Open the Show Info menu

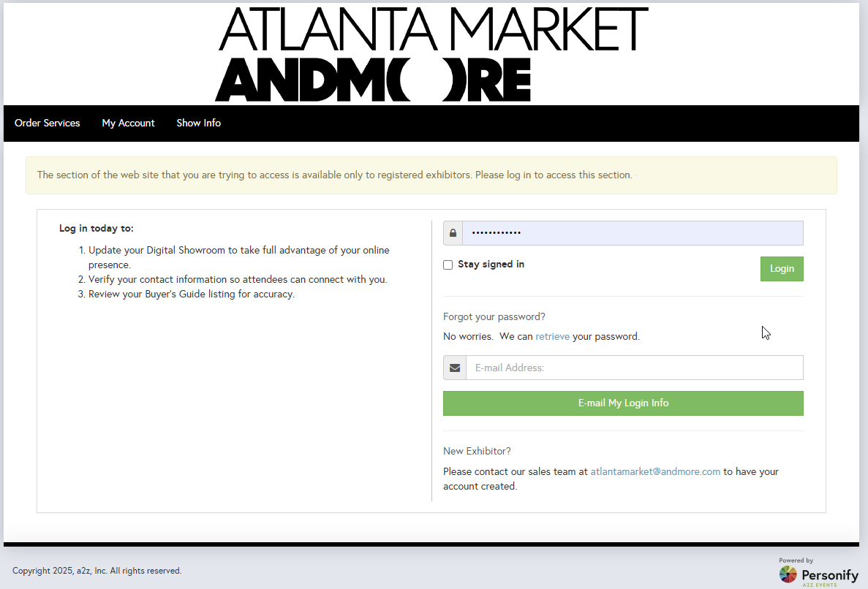coord(199,123)
